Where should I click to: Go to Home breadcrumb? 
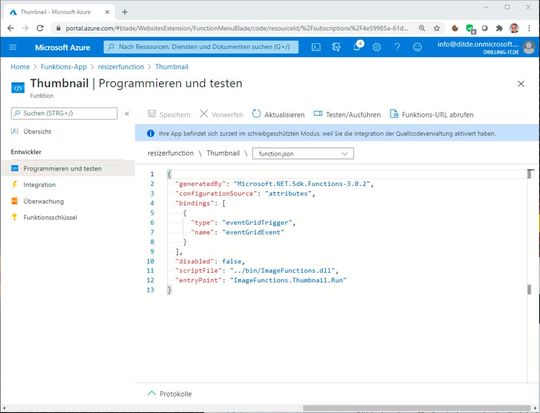(20, 67)
